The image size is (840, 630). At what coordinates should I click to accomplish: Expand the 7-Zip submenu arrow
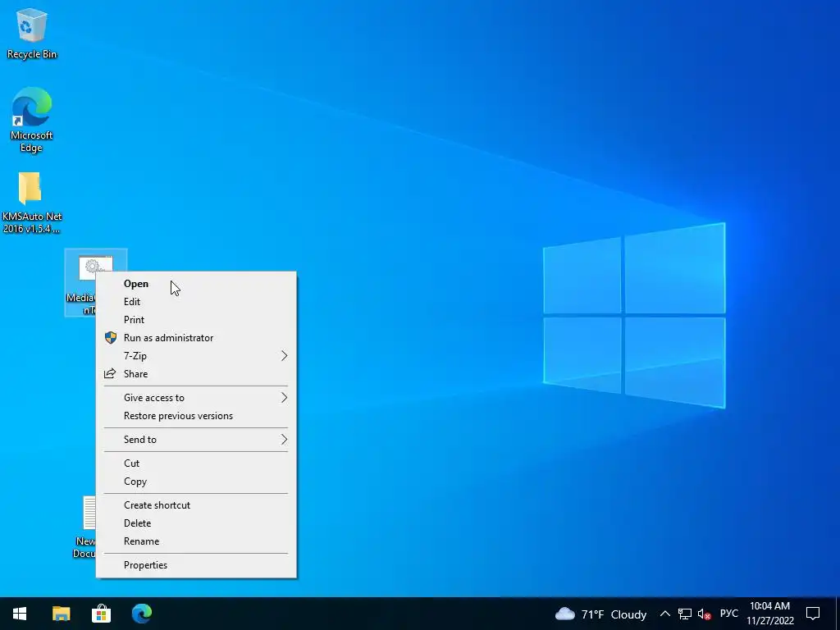click(x=284, y=356)
